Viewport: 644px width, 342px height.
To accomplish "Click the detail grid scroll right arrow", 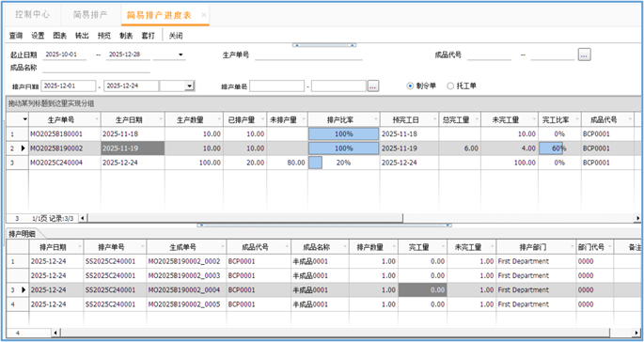I will 636,333.
